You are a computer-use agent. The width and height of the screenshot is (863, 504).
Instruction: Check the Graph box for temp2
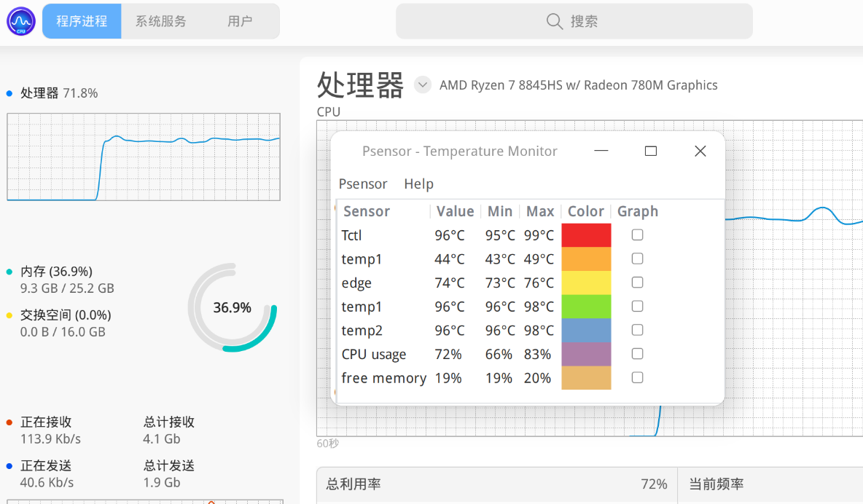637,330
